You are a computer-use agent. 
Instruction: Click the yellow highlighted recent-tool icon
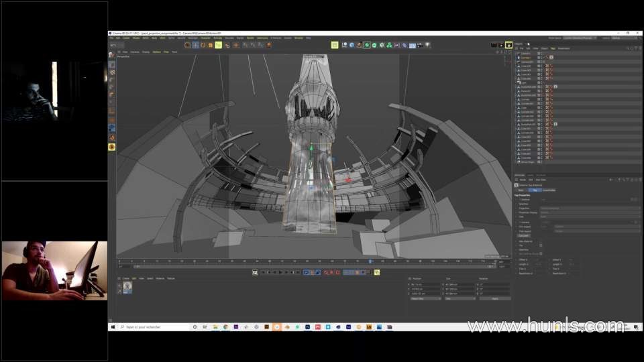click(218, 45)
